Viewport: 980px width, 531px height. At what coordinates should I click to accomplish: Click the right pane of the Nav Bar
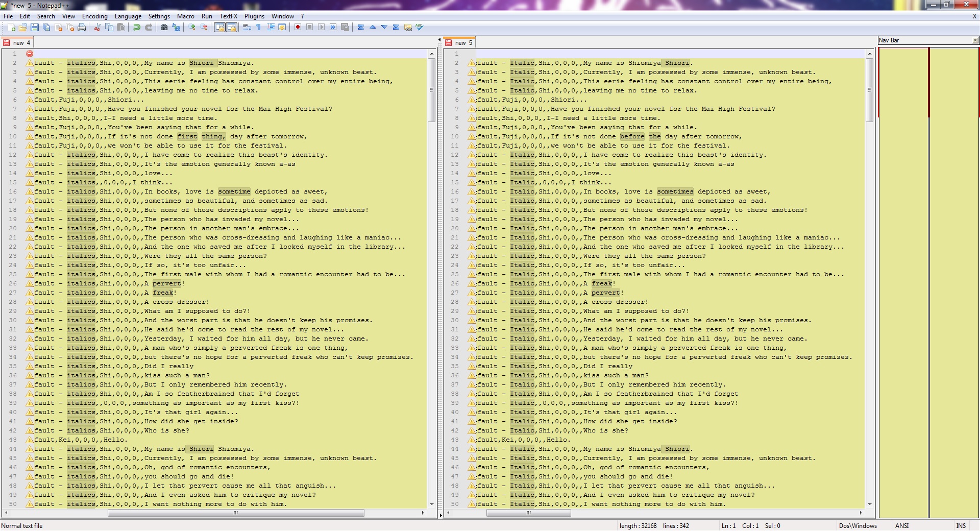(953, 282)
